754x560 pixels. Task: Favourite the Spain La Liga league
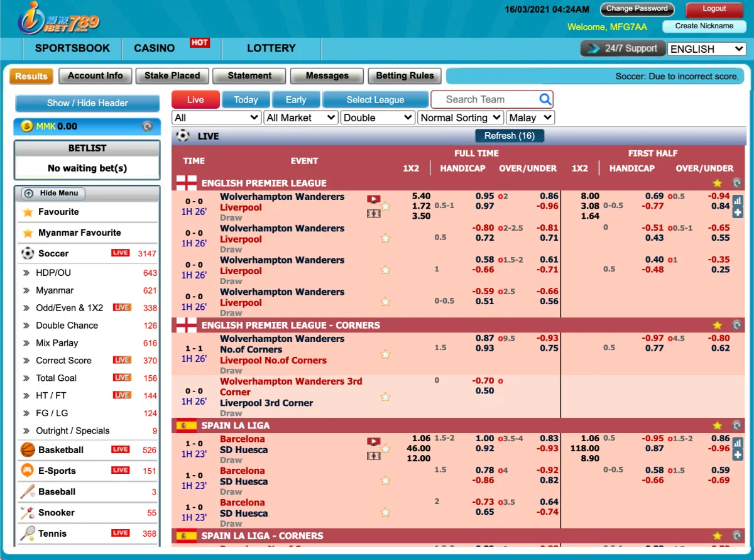click(718, 425)
